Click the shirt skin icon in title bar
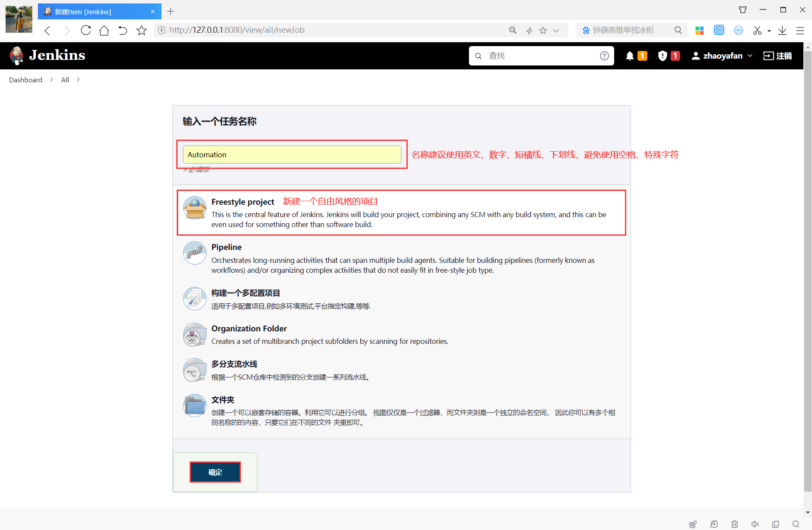Screen dimensions: 812x530 tap(743, 9)
